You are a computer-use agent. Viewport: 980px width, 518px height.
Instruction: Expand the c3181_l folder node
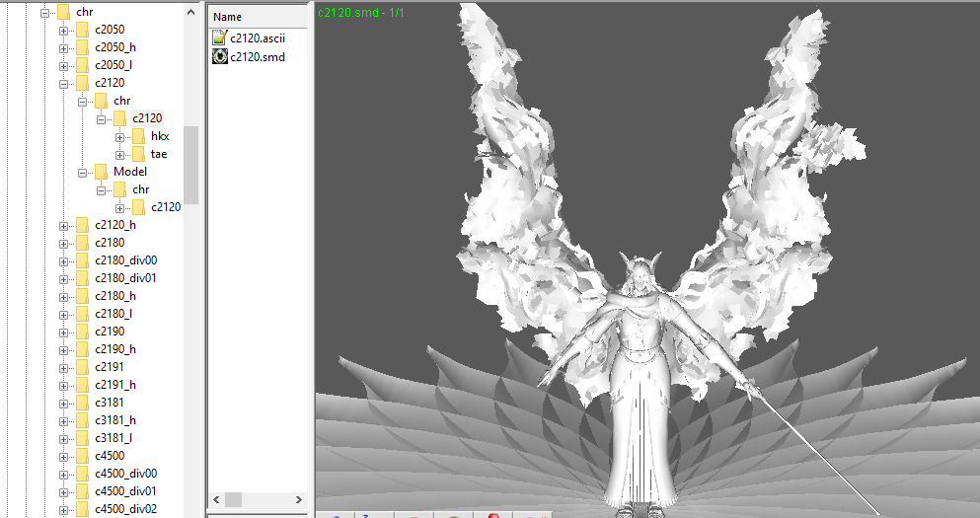[x=63, y=439]
